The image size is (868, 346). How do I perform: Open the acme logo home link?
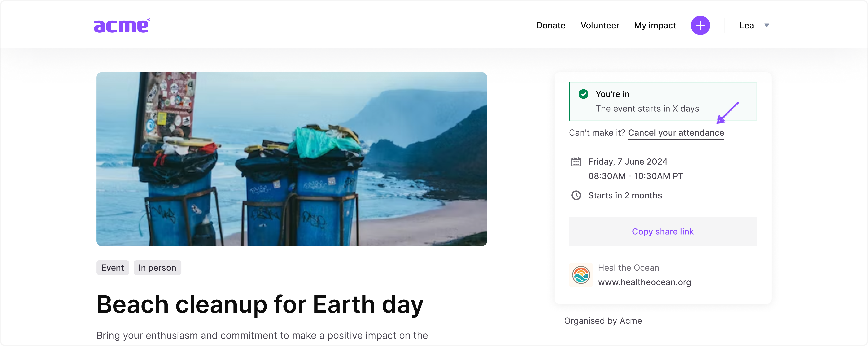click(122, 26)
